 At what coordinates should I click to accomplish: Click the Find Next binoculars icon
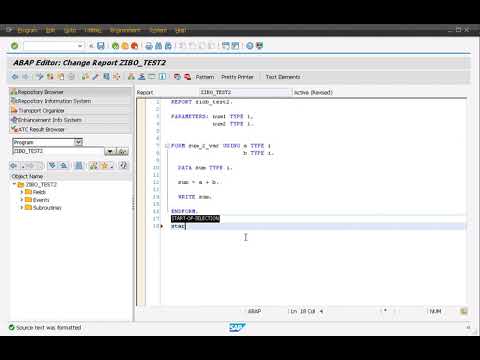tap(168, 46)
